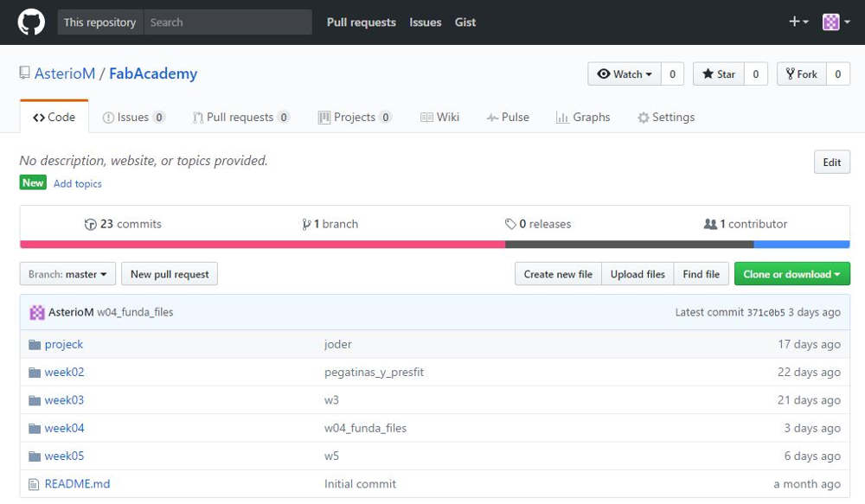Viewport: 865px width, 504px height.
Task: Open the w04_funda_files commit message in header
Action: tap(135, 312)
